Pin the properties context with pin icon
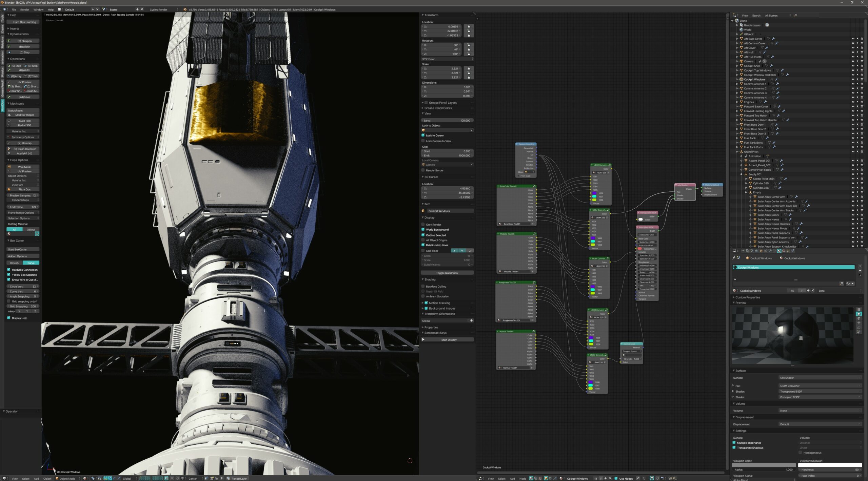The height and width of the screenshot is (481, 868). (734, 258)
